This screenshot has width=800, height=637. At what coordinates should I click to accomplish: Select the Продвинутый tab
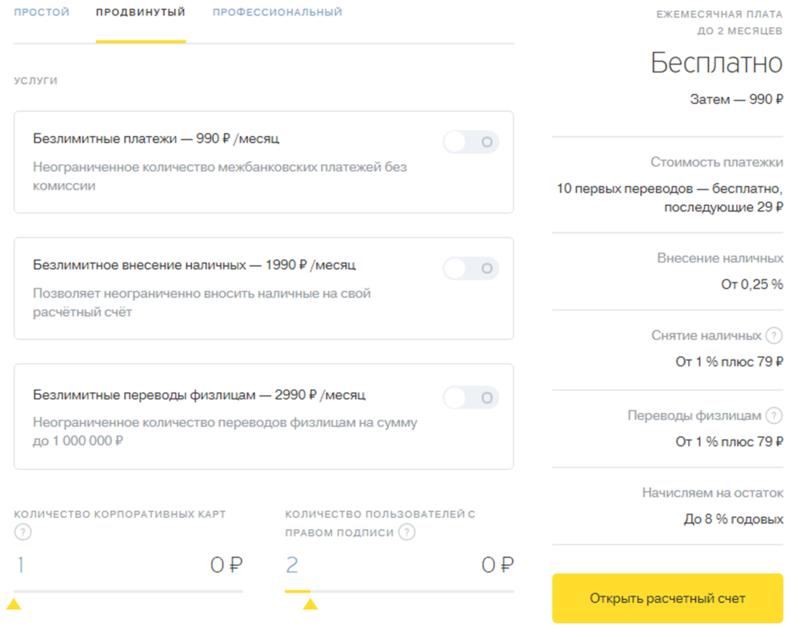(141, 13)
